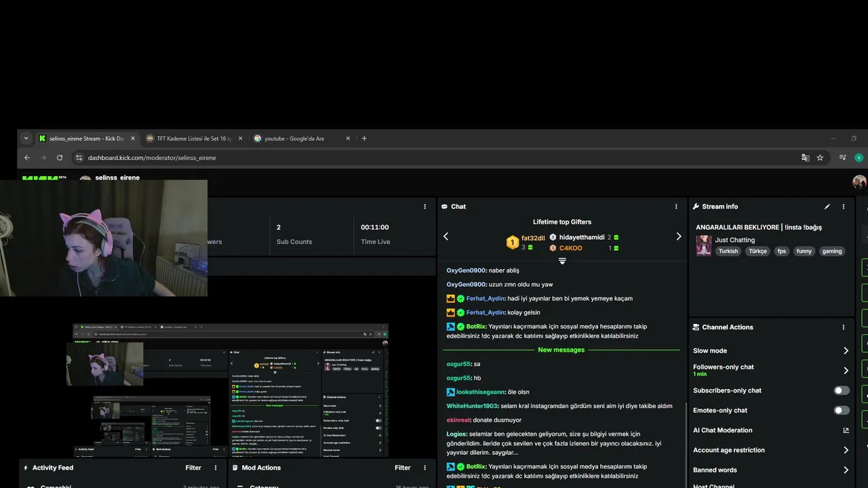Go forward in browser history
Image resolution: width=868 pixels, height=488 pixels.
43,157
